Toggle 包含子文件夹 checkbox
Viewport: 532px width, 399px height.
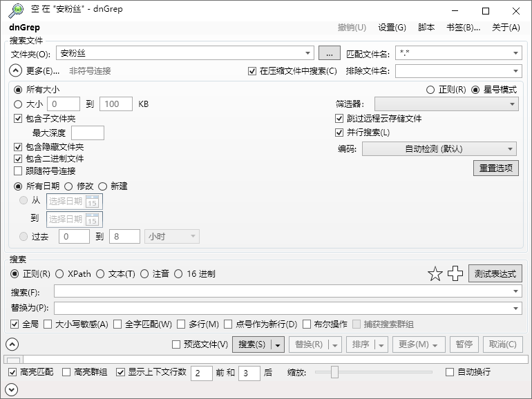tap(18, 119)
